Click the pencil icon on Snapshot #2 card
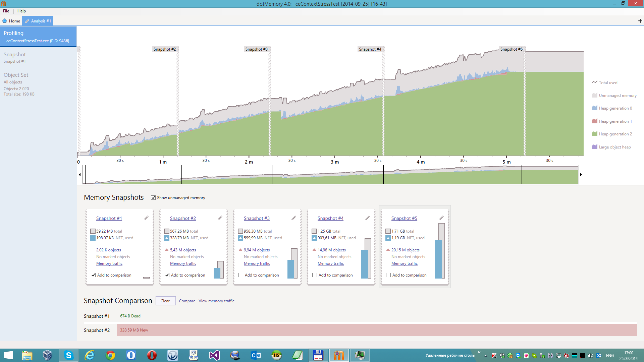 [220, 218]
